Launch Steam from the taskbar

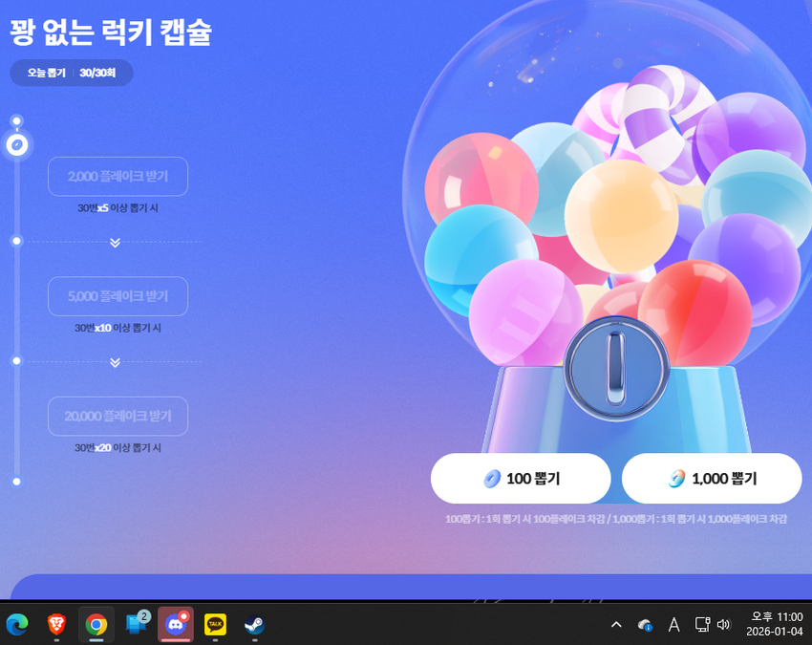[254, 624]
